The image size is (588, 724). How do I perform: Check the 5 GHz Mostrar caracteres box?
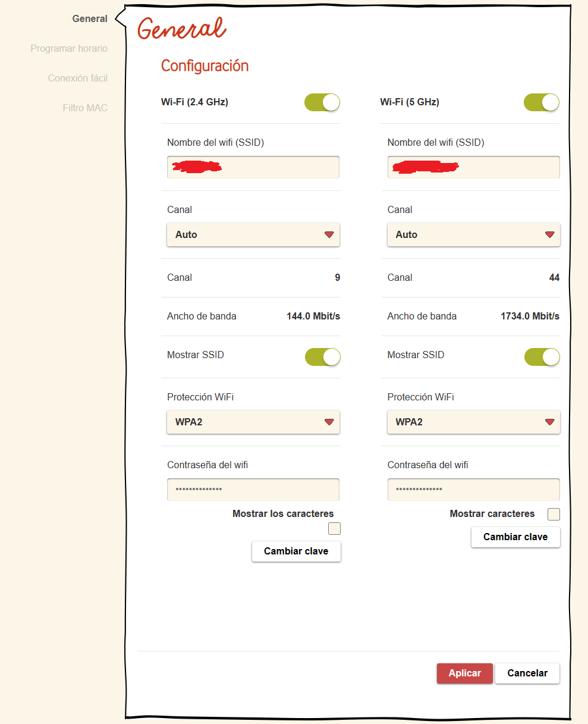pos(554,514)
